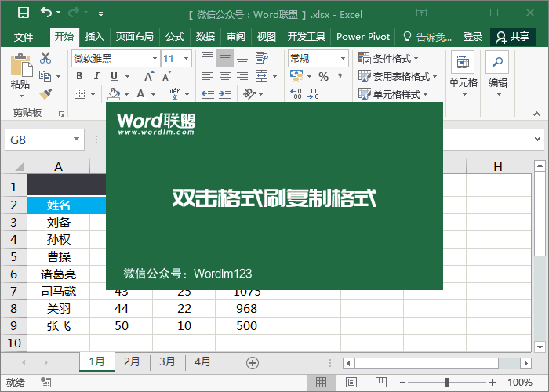Screen dimensions: 549x392
Task: Toggle Bold formatting
Action: pos(79,76)
